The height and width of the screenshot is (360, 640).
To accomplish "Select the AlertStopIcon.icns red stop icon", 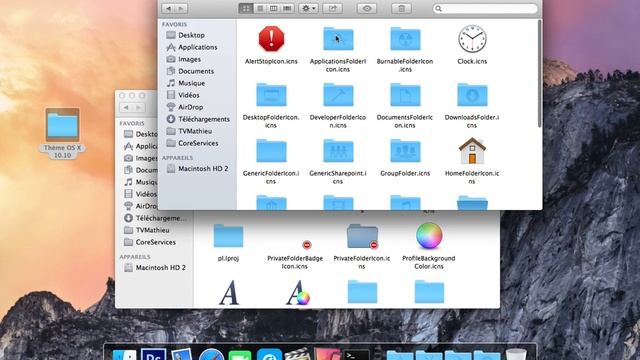I will (x=271, y=39).
